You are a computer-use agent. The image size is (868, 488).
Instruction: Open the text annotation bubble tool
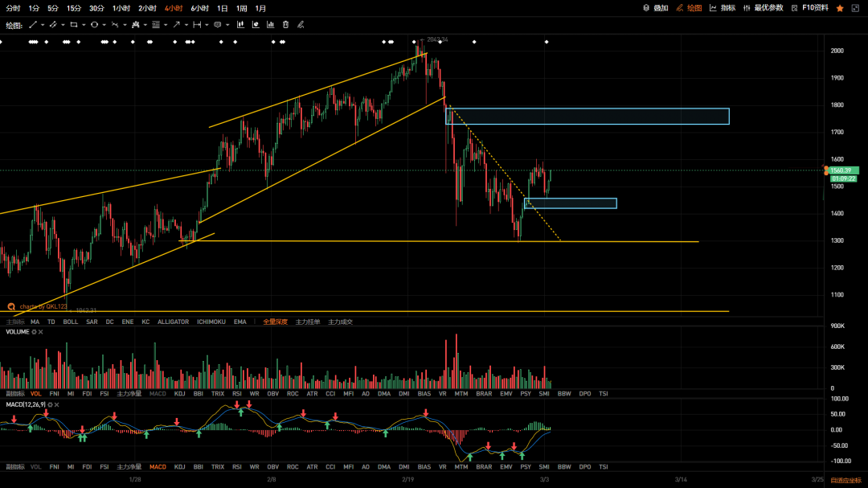click(217, 25)
